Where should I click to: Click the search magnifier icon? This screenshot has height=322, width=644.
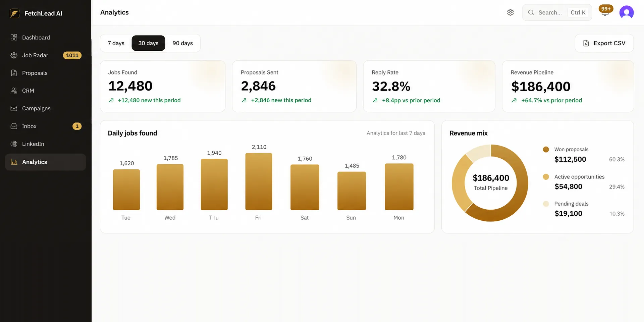pyautogui.click(x=531, y=12)
